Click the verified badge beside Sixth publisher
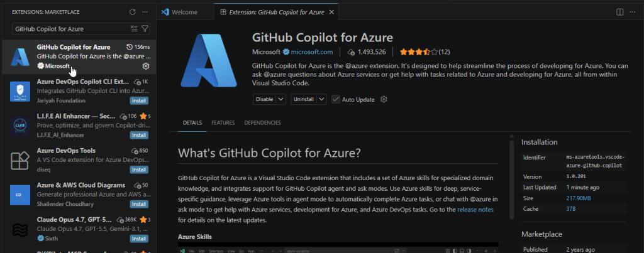This screenshot has width=644, height=253. click(40, 238)
